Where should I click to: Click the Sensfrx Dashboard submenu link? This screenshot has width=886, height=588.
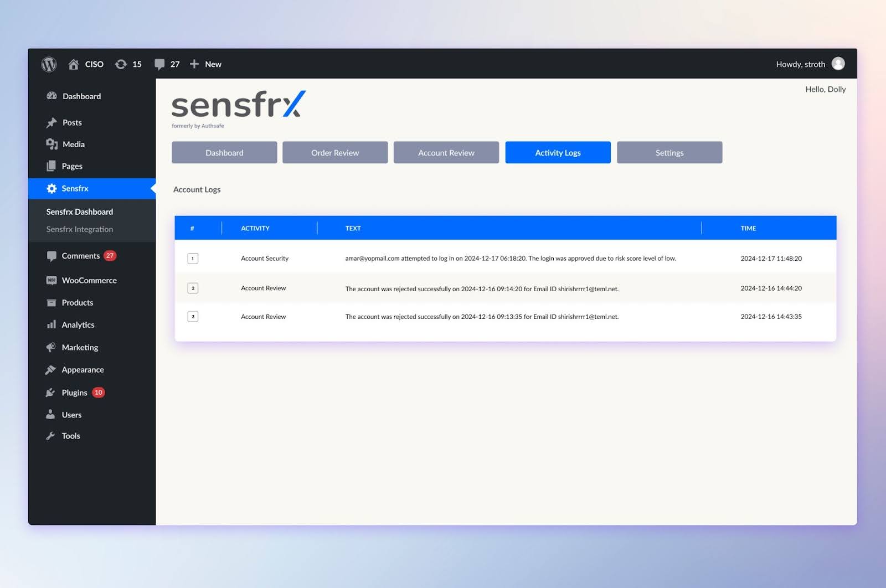coord(79,212)
